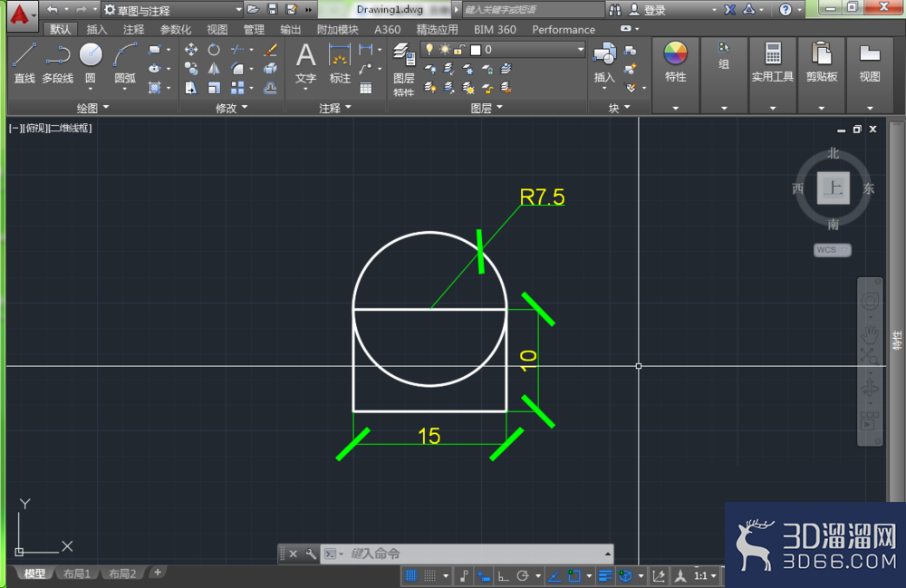Choose the Circle (圆) drawing tool
Viewport: 906px width, 588px height.
(91, 63)
